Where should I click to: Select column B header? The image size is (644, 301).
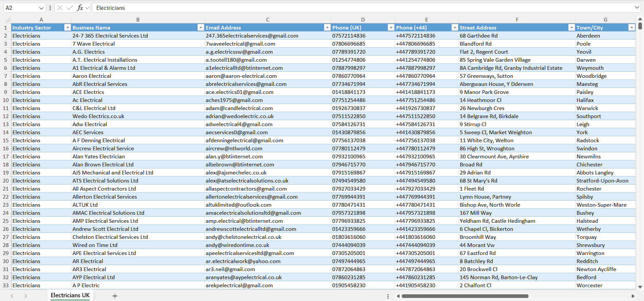pos(138,19)
